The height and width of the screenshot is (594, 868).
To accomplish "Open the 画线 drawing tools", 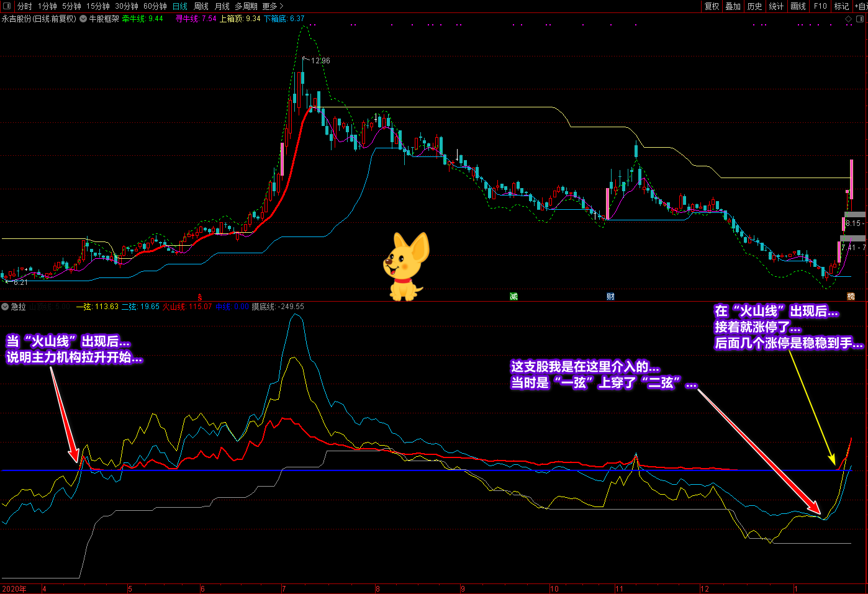I will [798, 6].
